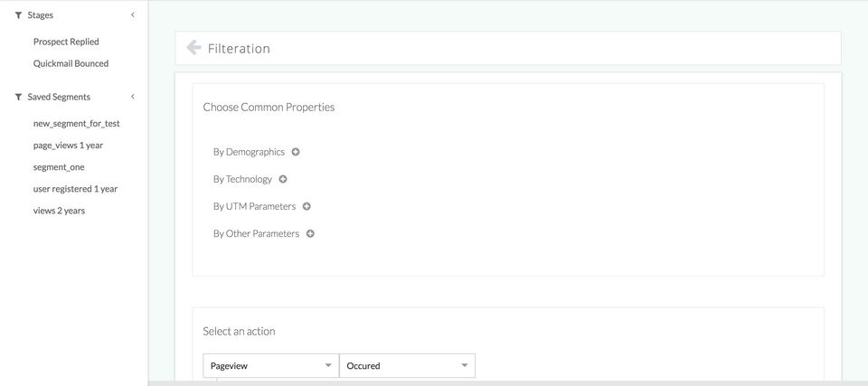Image resolution: width=868 pixels, height=386 pixels.
Task: Open the segment_one saved segment
Action: pyautogui.click(x=59, y=167)
